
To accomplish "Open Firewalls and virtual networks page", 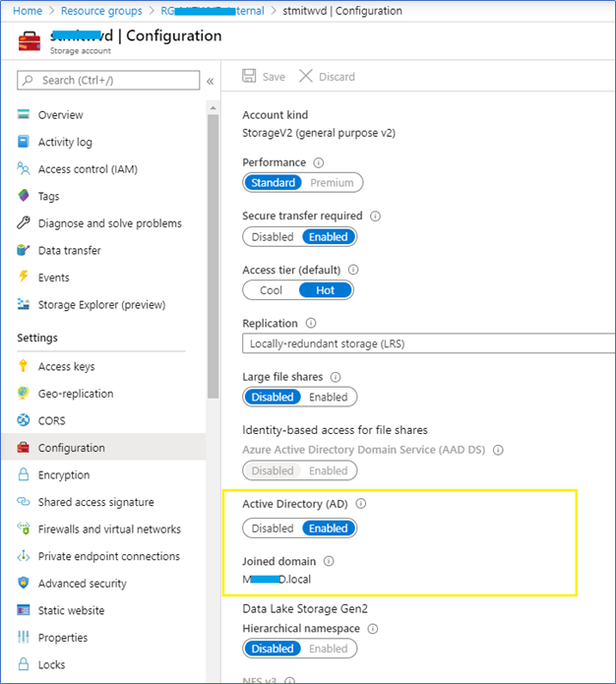I will (109, 529).
